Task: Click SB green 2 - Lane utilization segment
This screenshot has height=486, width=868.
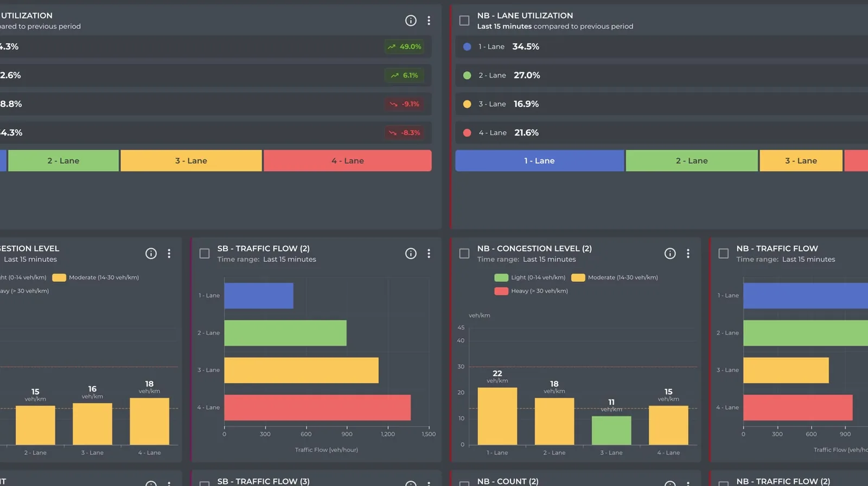Action: click(x=63, y=161)
